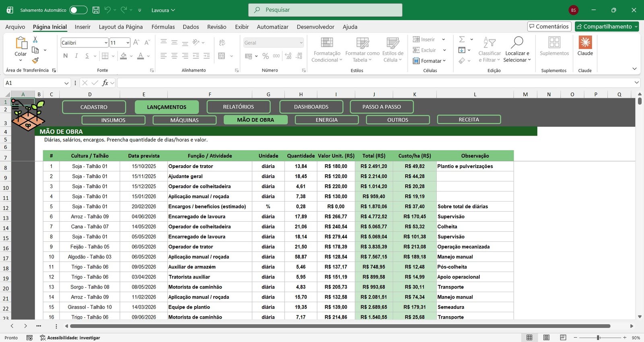Toggle top vertical alignment

(x=163, y=42)
